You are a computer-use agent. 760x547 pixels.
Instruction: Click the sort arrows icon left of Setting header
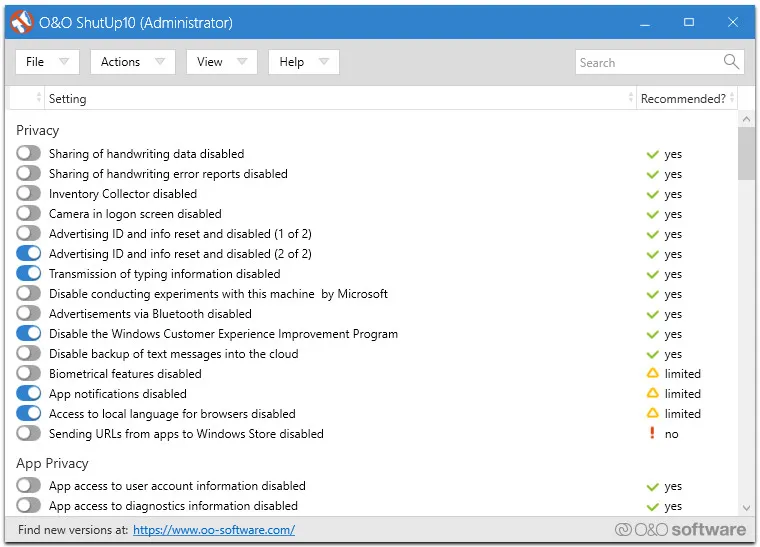click(x=39, y=98)
